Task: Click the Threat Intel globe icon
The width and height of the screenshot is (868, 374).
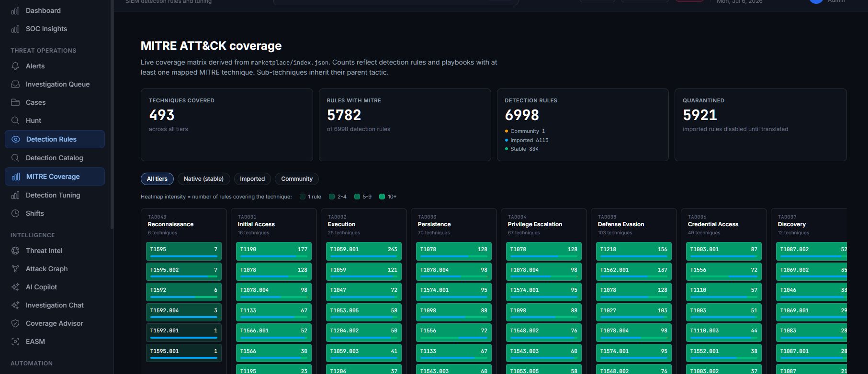Action: pyautogui.click(x=15, y=251)
